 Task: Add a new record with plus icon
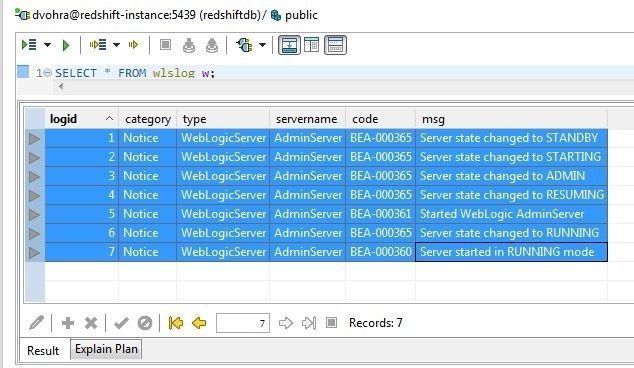pyautogui.click(x=68, y=323)
